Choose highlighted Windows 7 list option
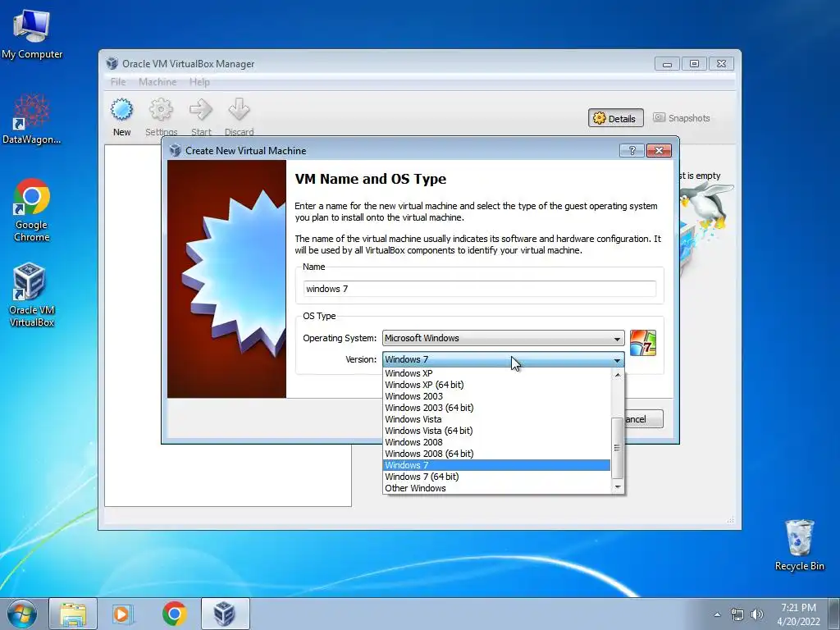This screenshot has height=630, width=840. pyautogui.click(x=497, y=465)
